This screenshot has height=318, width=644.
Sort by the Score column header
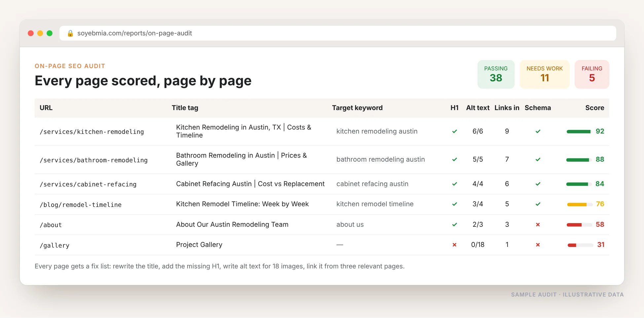(x=594, y=108)
